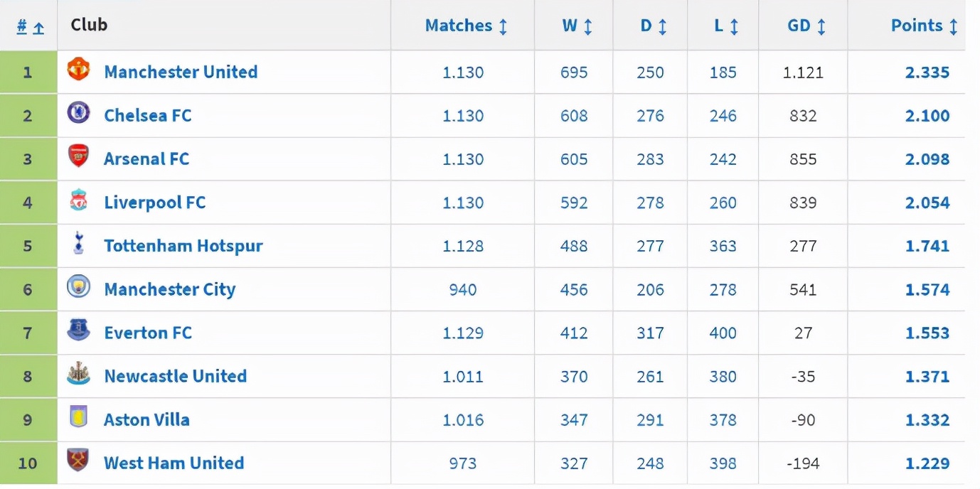Sort table by L losses column
This screenshot has width=980, height=489.
[x=726, y=26]
